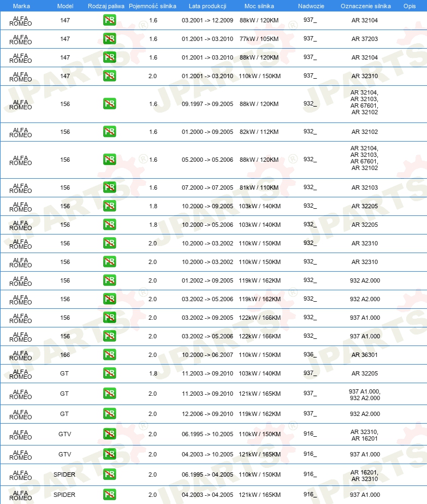Viewport: 427px width, 504px height.
Task: Select the 01.2002 -> 09.2005 production cell
Action: 207,280
